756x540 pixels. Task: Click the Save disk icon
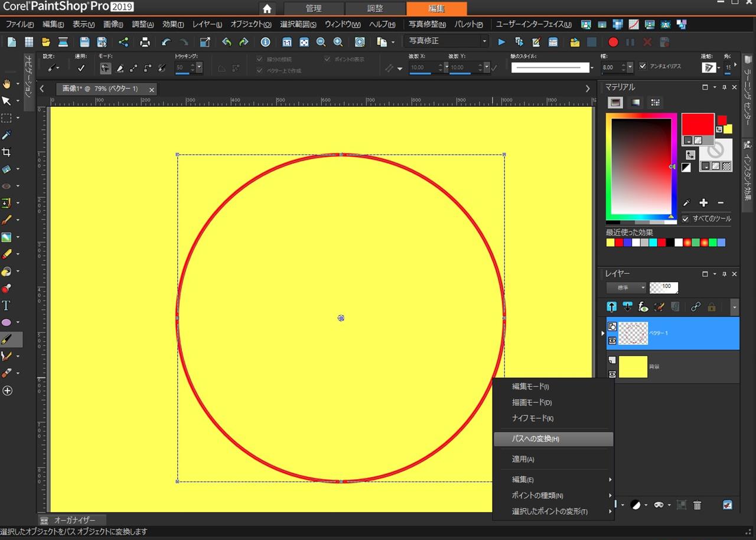84,42
